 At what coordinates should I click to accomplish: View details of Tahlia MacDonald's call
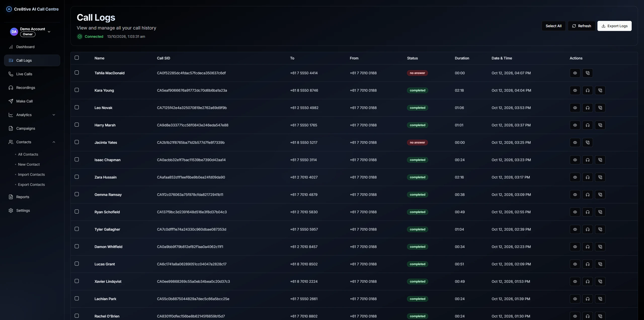(575, 73)
